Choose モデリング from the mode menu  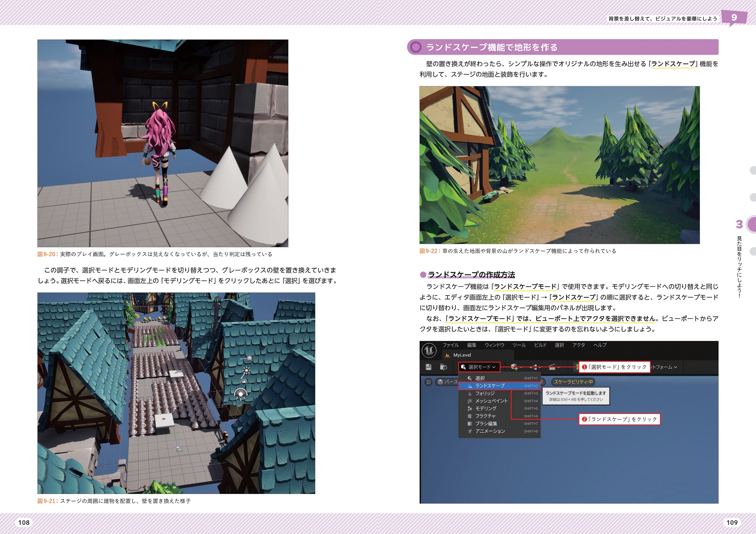click(485, 408)
